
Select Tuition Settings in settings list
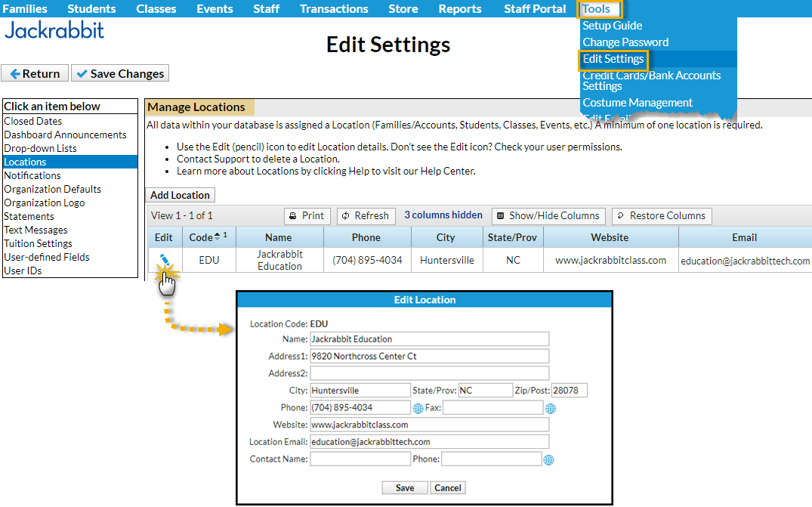[x=70, y=243]
